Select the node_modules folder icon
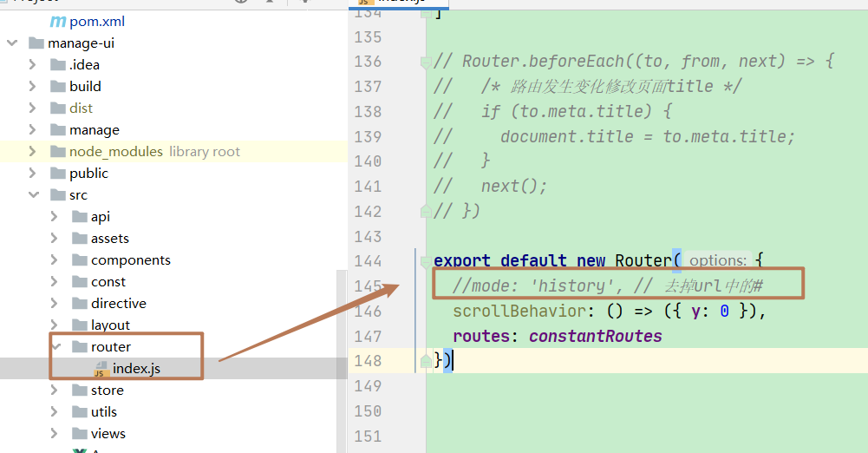The width and height of the screenshot is (868, 453). pos(58,151)
